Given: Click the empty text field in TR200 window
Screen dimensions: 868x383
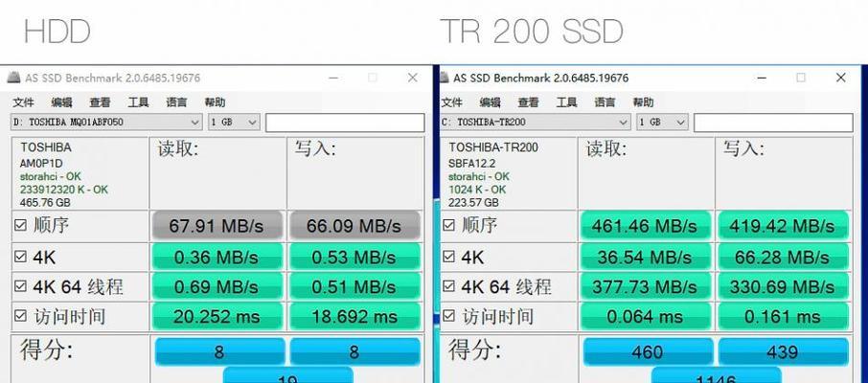Looking at the screenshot, I should point(773,123).
